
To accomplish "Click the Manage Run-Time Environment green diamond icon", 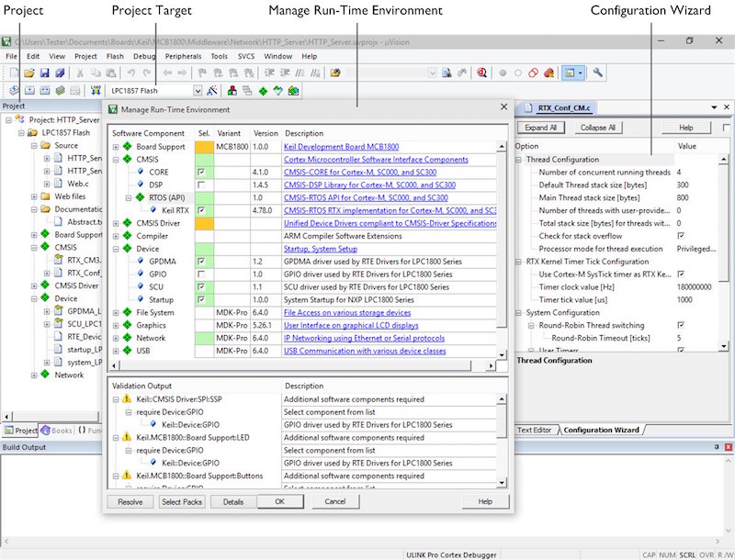I will pos(263,91).
